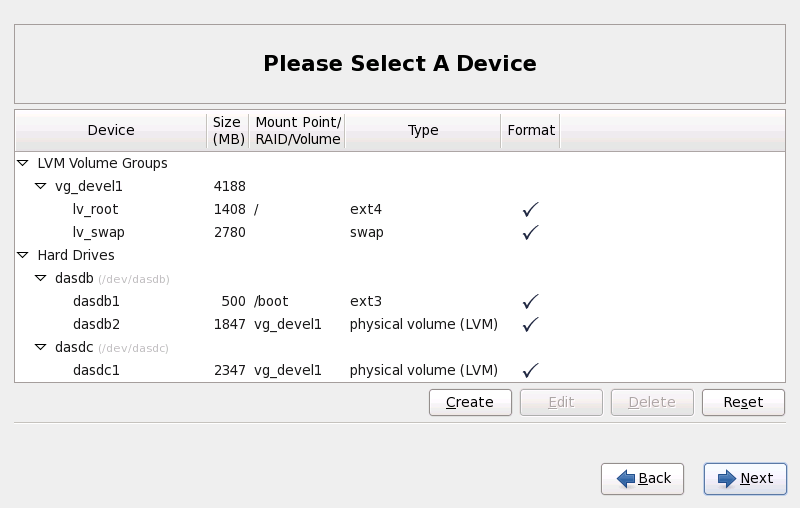The width and height of the screenshot is (800, 508).
Task: Click the Next arrow icon
Action: [725, 479]
